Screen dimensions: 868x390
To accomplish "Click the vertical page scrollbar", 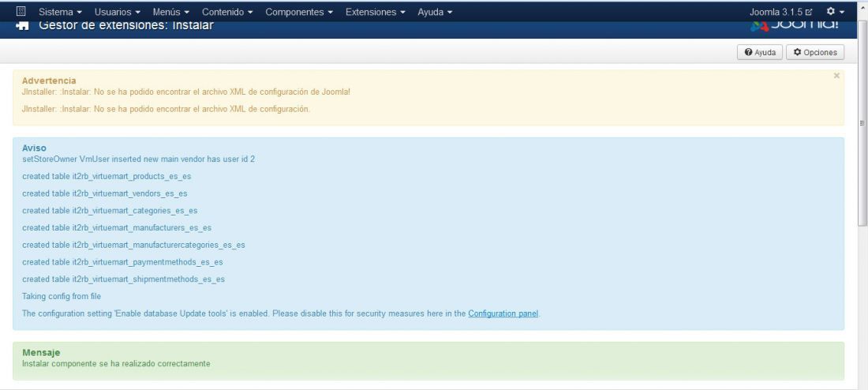I will pyautogui.click(x=862, y=123).
